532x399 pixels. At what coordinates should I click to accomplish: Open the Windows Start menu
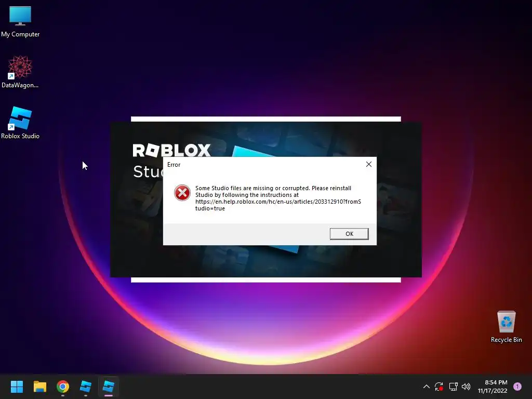(17, 387)
